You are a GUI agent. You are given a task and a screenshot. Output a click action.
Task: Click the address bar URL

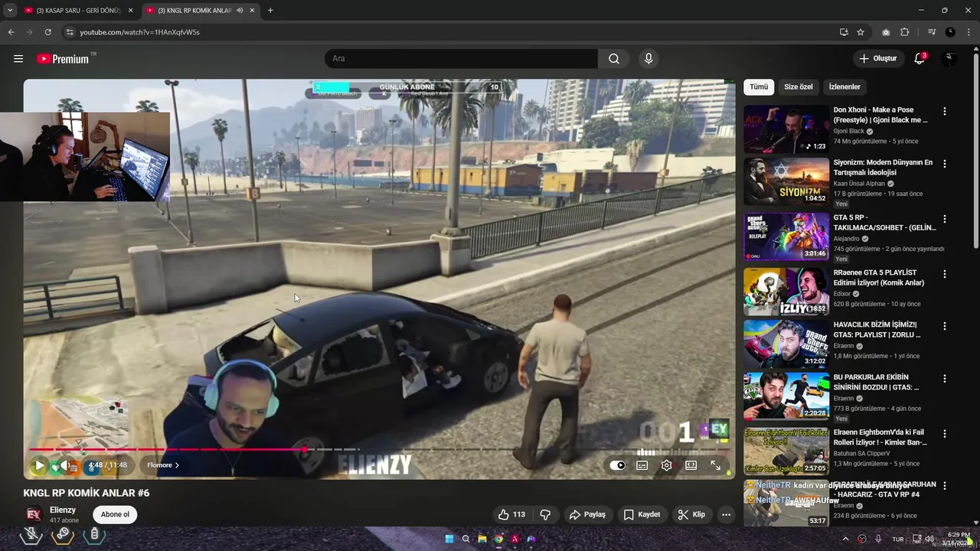(139, 32)
